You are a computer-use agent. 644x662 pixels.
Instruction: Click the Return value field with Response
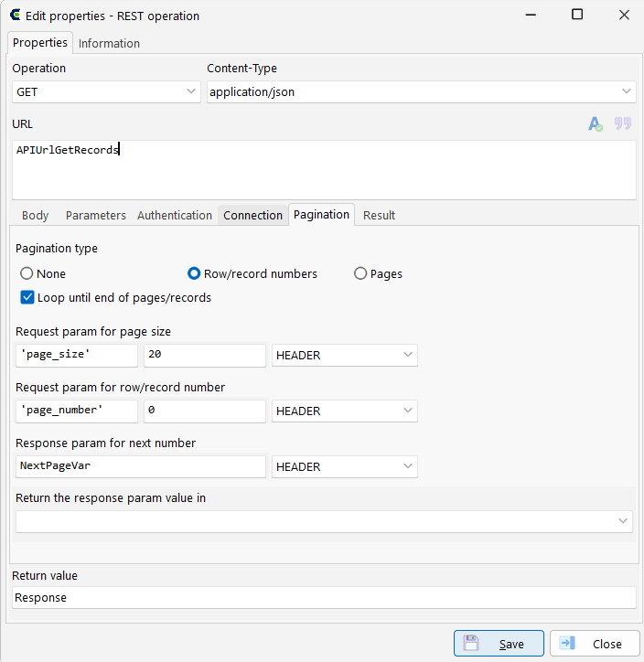pyautogui.click(x=324, y=597)
